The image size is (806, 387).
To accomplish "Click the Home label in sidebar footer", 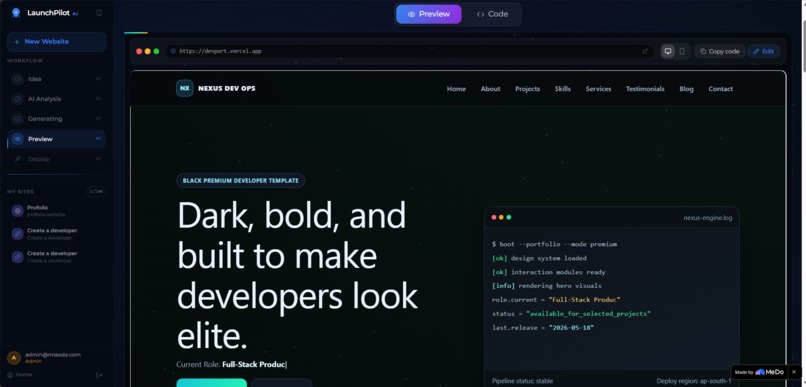I will coord(24,375).
